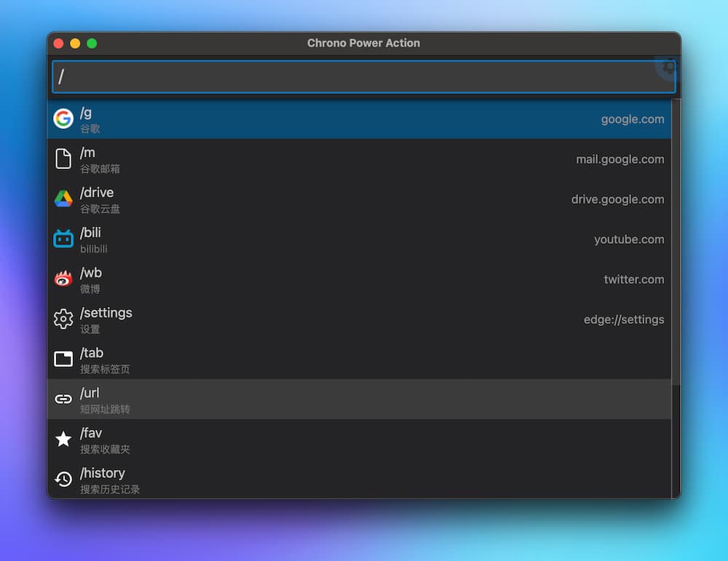Screen dimensions: 728x561
Task: Pick the /bili command label
Action: click(x=90, y=232)
